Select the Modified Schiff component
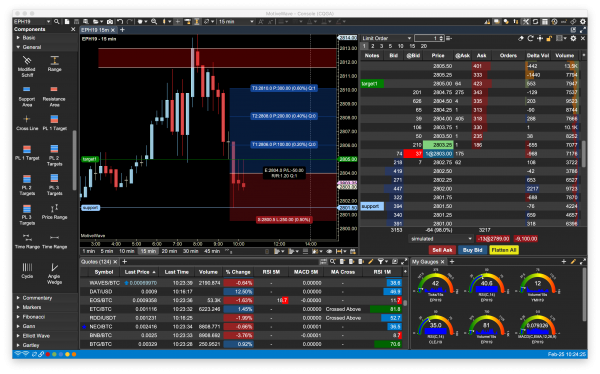Viewport: 600px width, 374px height. pos(26,66)
